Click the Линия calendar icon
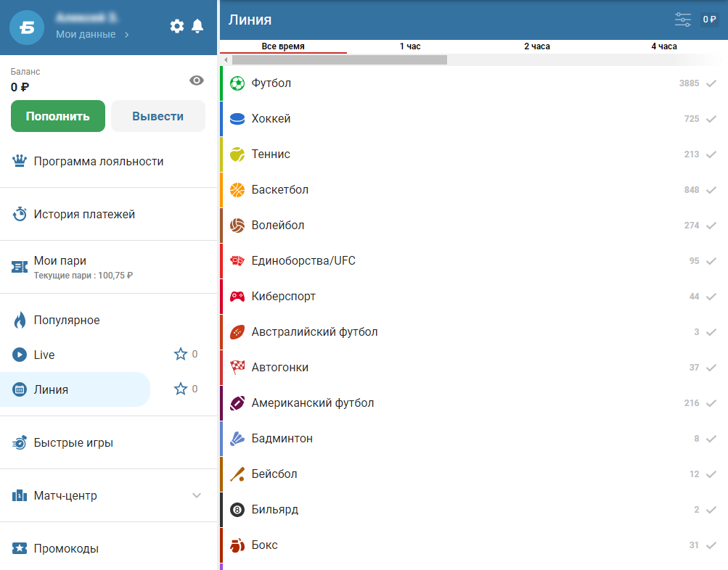The width and height of the screenshot is (728, 570). point(20,389)
